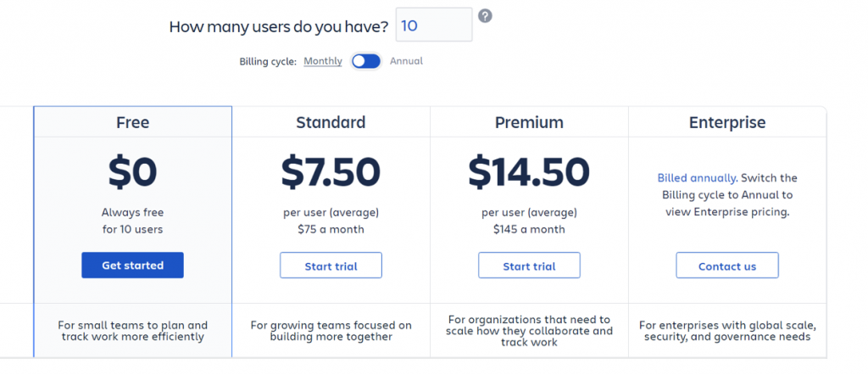
Task: Click the small teams description text
Action: [132, 331]
